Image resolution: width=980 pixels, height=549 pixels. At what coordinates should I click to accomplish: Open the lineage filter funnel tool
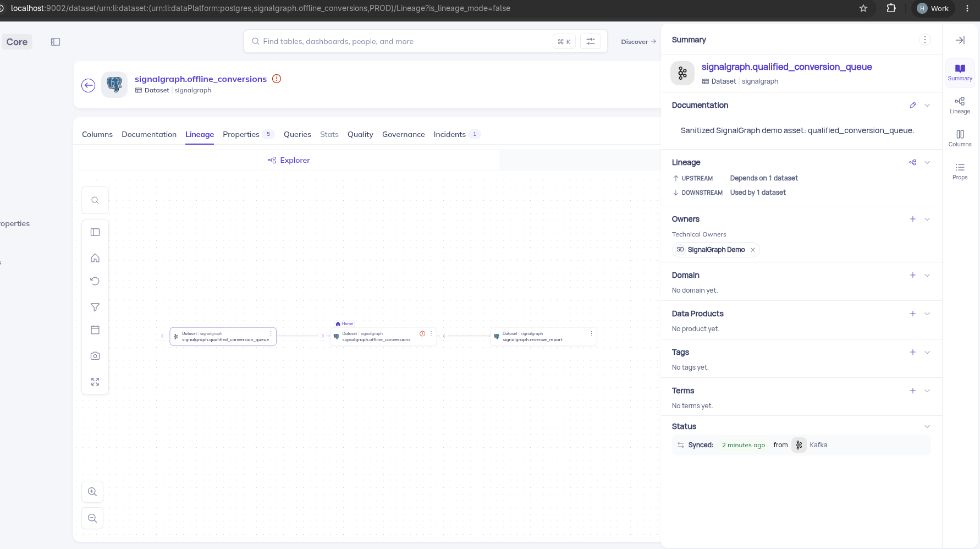95,307
